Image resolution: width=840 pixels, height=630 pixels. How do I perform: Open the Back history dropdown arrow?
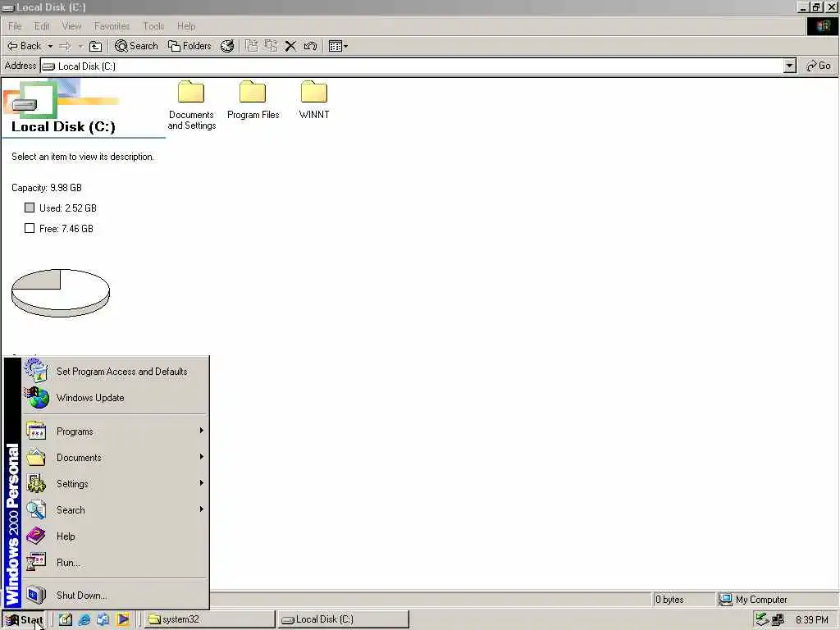(50, 46)
